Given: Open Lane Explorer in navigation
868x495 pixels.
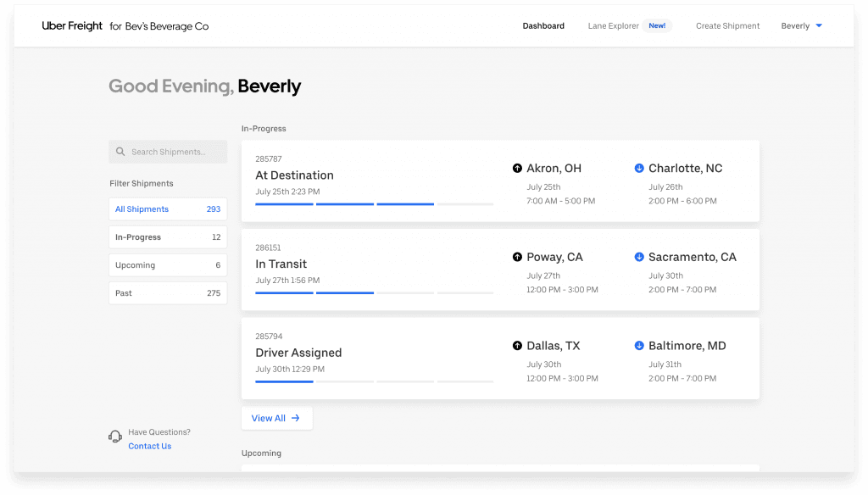Looking at the screenshot, I should tap(614, 26).
